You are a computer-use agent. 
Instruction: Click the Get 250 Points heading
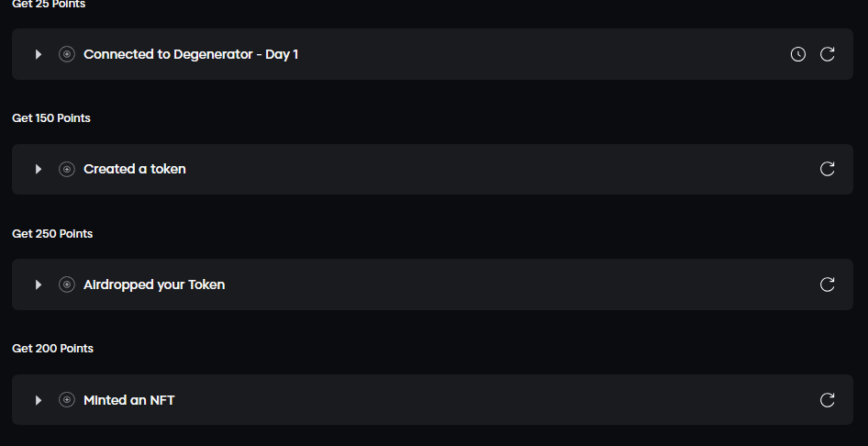52,234
